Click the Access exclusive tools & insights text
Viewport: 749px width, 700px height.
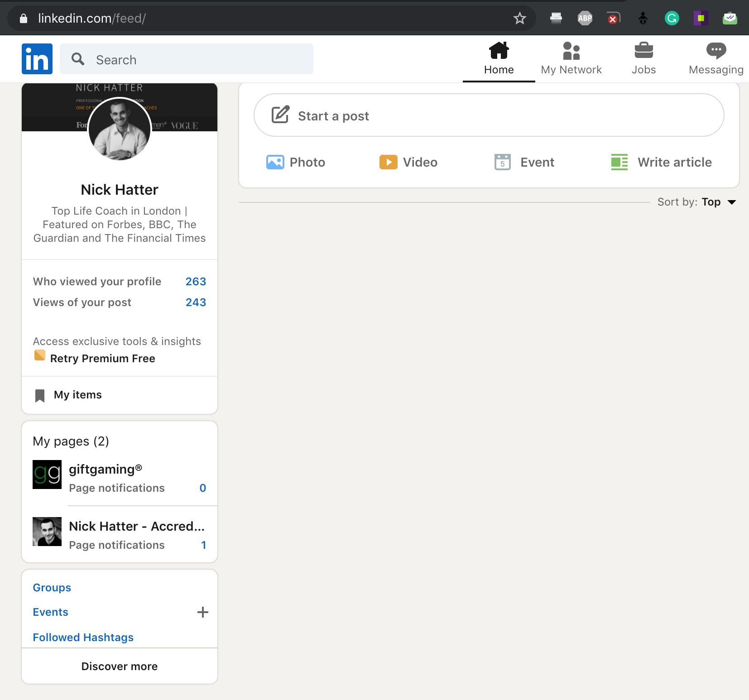[117, 341]
